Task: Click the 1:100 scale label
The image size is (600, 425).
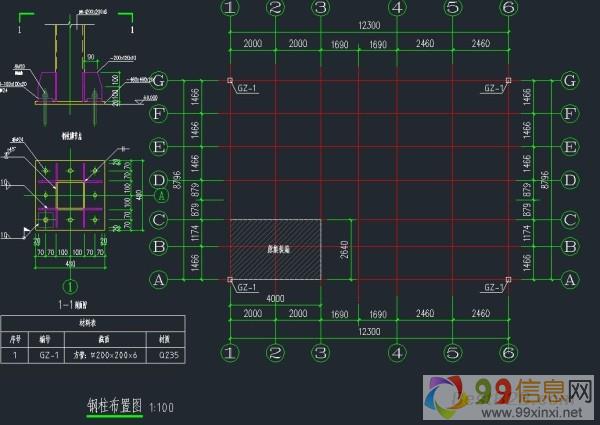Action: pyautogui.click(x=162, y=407)
